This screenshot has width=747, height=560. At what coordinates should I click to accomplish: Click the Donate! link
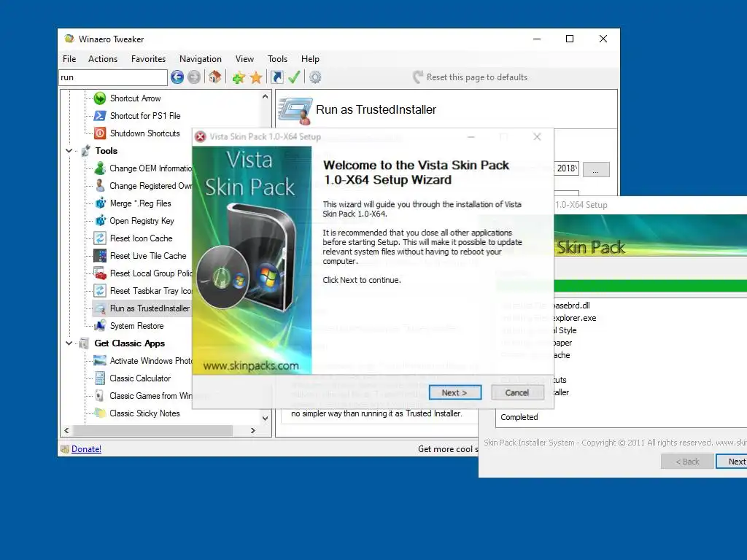(86, 448)
